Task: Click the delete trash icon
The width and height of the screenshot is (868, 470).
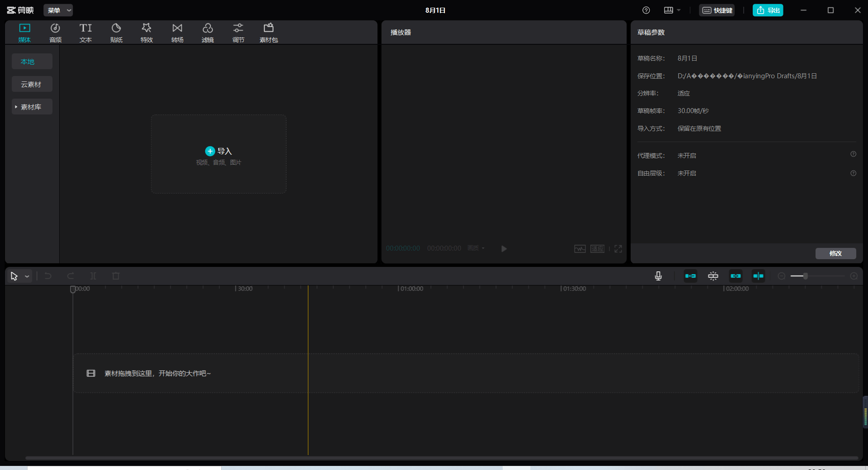Action: (116, 276)
